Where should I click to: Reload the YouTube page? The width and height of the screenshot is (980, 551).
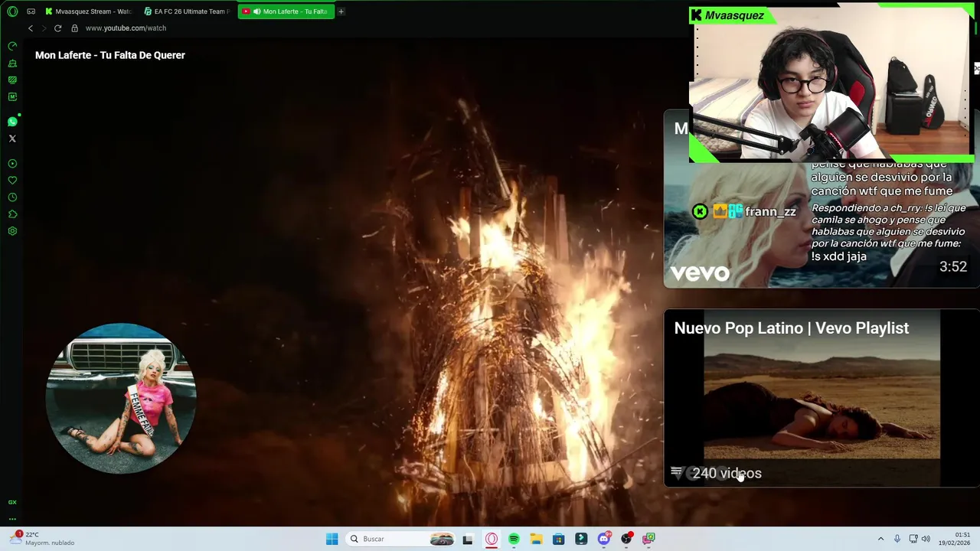click(x=57, y=28)
